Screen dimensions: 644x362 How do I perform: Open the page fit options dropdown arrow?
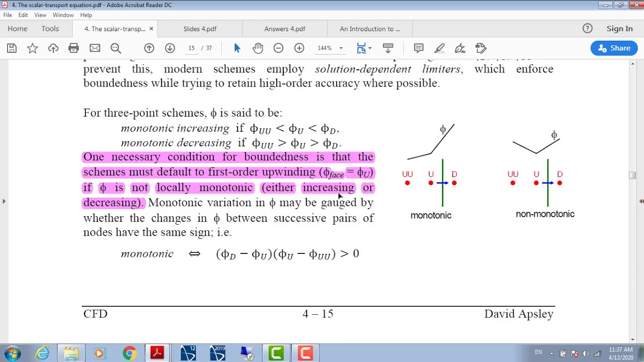tap(370, 48)
